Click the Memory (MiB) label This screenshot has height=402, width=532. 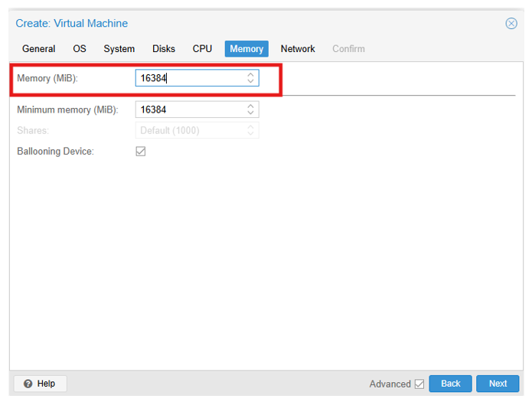[47, 78]
